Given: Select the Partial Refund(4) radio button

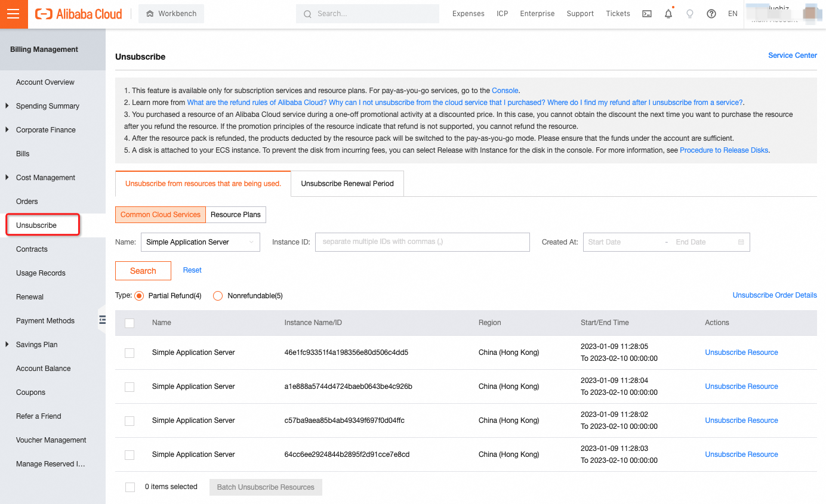Looking at the screenshot, I should tap(139, 296).
